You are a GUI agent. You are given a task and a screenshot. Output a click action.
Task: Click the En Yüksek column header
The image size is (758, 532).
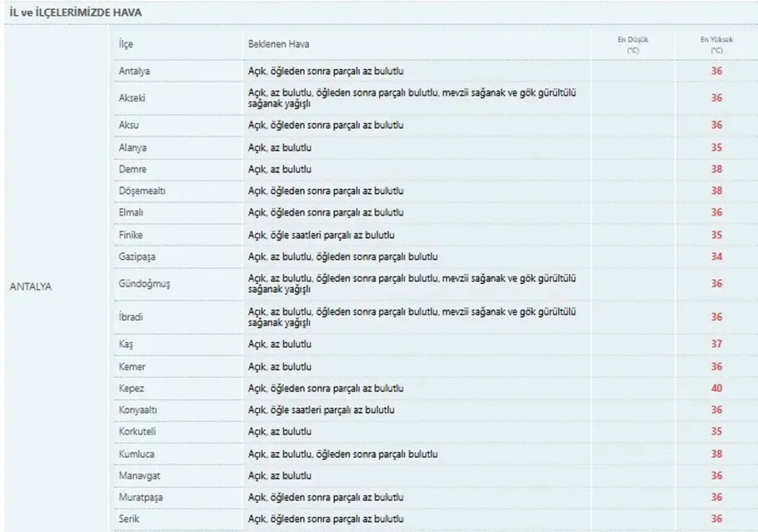717,45
